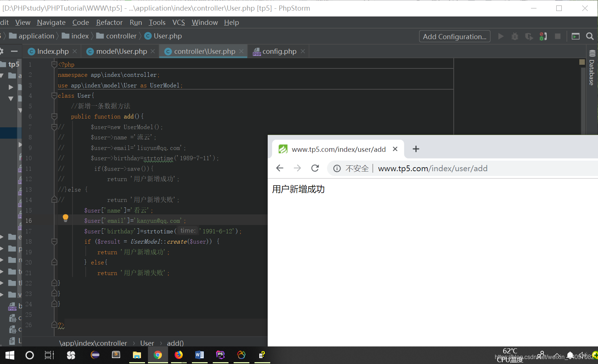Expand the collapsed folder with right arrow
The width and height of the screenshot is (598, 364).
11,87
